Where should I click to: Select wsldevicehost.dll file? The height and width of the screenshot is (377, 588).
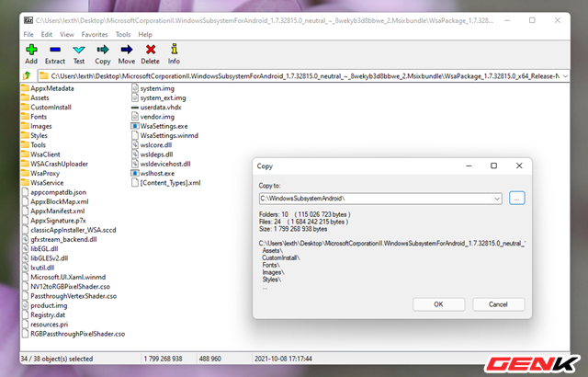coord(161,164)
